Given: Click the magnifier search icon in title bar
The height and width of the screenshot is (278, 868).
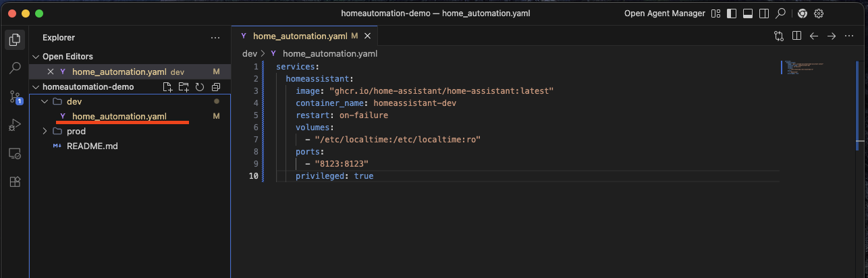Looking at the screenshot, I should pos(780,13).
